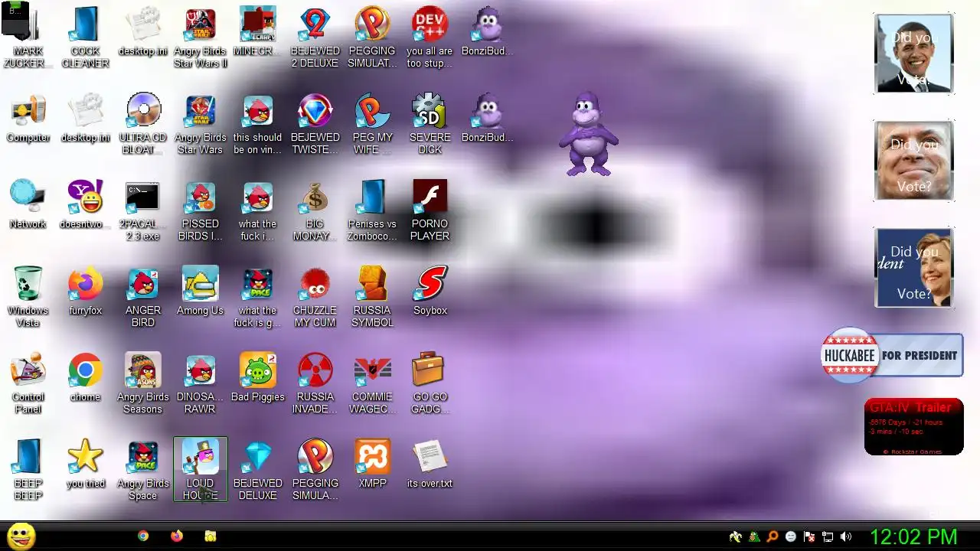The width and height of the screenshot is (980, 551).
Task: Open the ULTRA CD BLOAT disc icon
Action: 143,125
